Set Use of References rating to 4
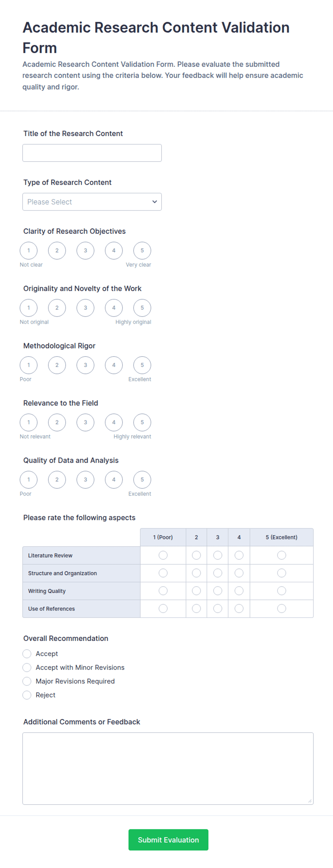 239,609
